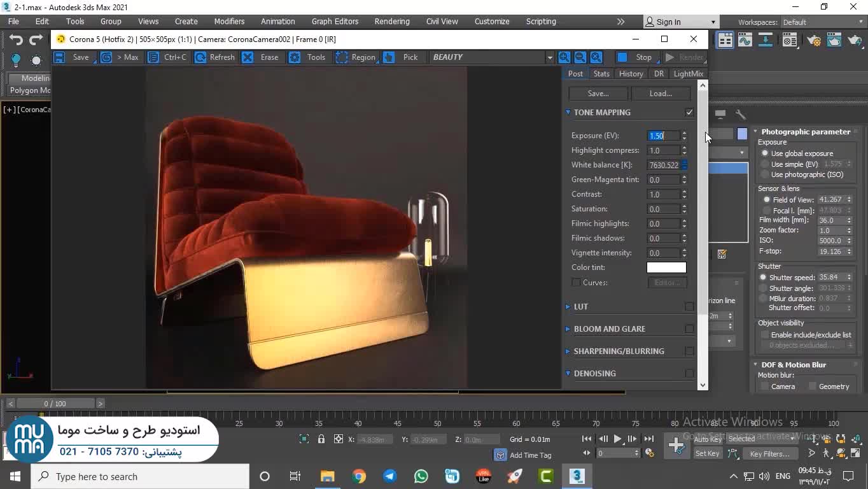Switch to the LightMix tab
This screenshot has height=489, width=868.
(x=688, y=74)
